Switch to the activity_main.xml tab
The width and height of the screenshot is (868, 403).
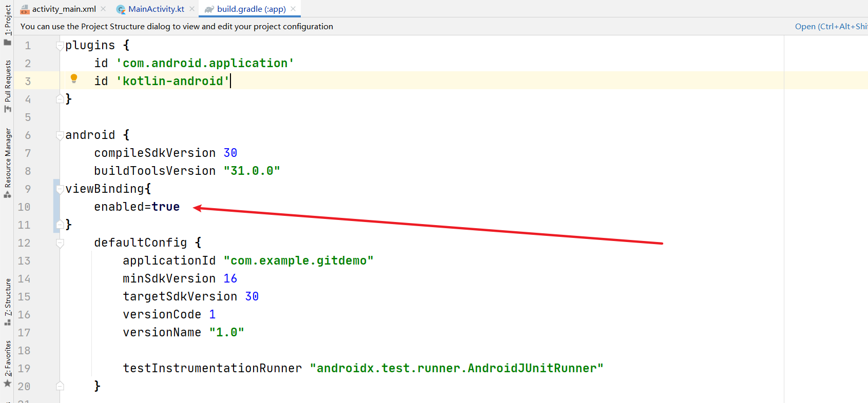(58, 9)
